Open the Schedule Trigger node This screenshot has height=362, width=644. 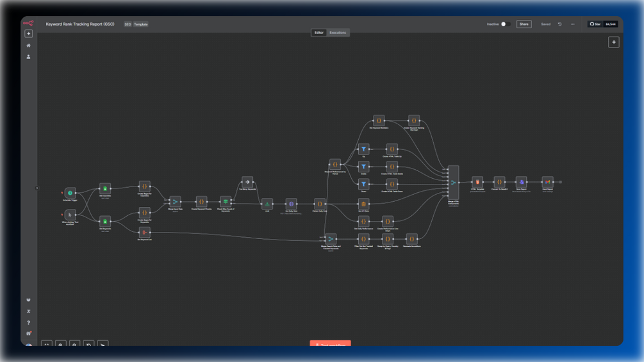tap(70, 192)
